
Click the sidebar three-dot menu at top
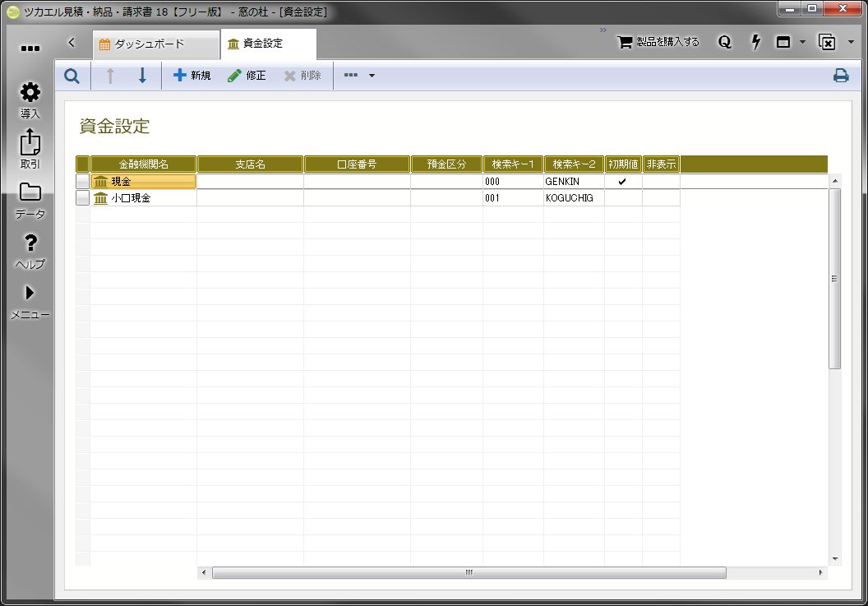(x=30, y=49)
